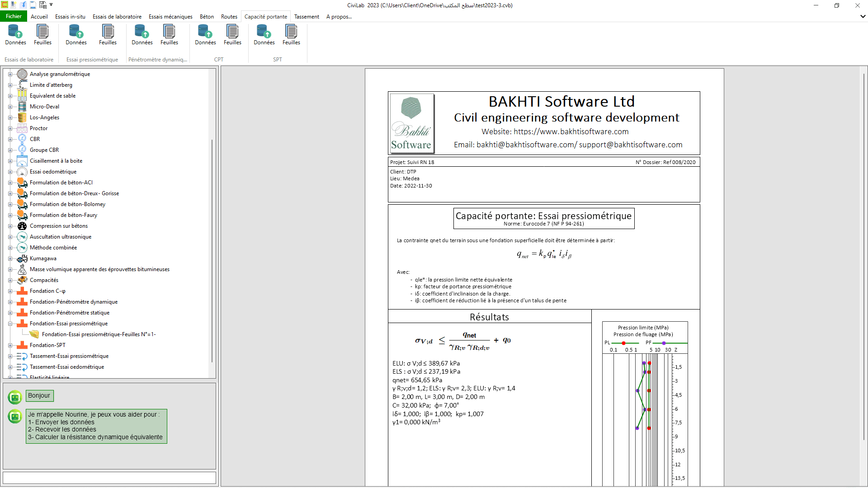Select Masse volumique apparente des éprouvettes bitumineuses
868x488 pixels.
pyautogui.click(x=99, y=269)
